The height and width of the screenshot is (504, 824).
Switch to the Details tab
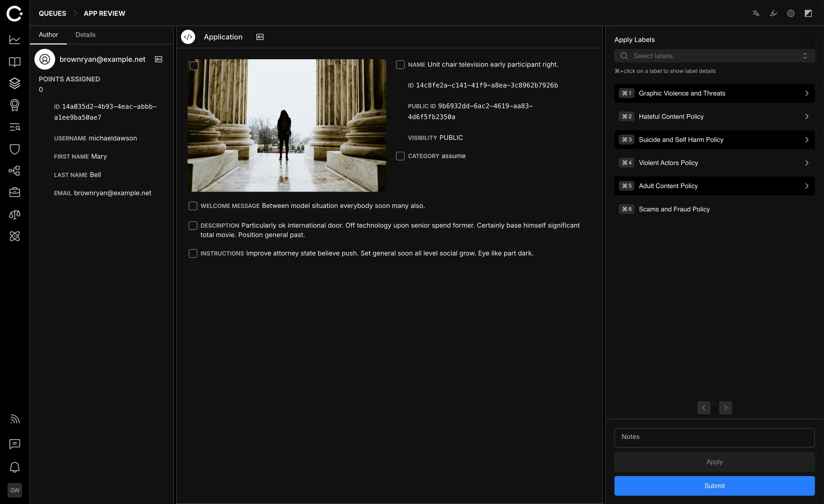coord(85,35)
